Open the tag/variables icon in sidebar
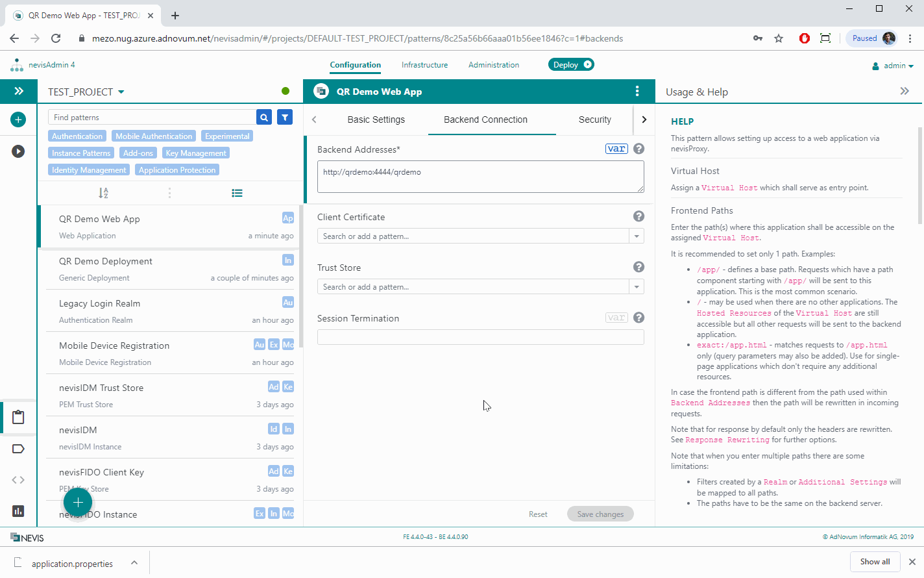Viewport: 924px width, 578px height. coord(18,449)
